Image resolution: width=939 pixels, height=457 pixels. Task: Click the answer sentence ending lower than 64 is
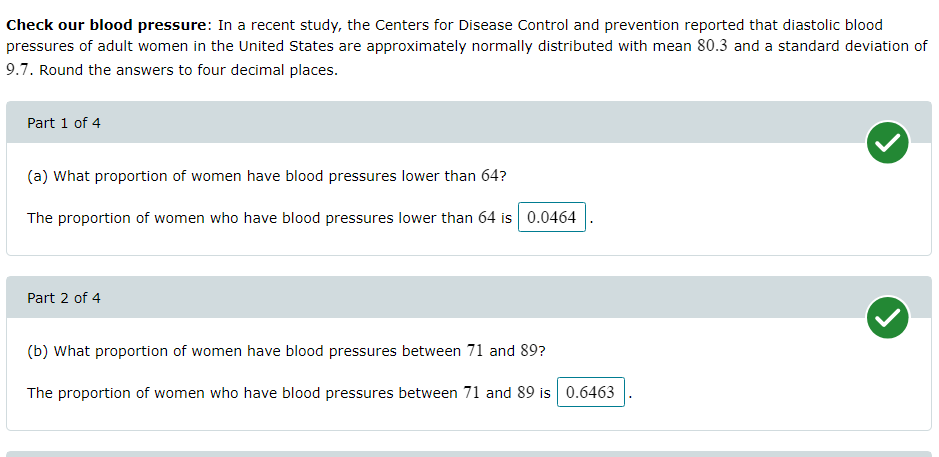269,218
